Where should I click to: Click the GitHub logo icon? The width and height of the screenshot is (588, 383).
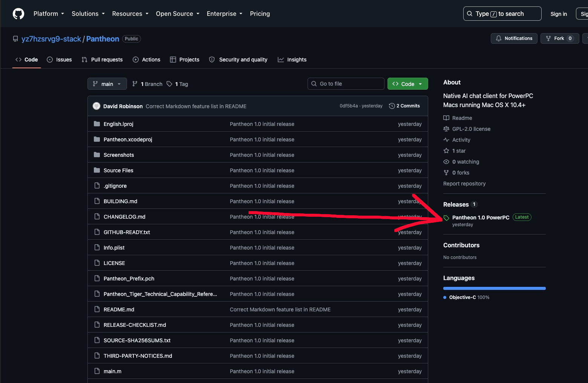[x=18, y=14]
